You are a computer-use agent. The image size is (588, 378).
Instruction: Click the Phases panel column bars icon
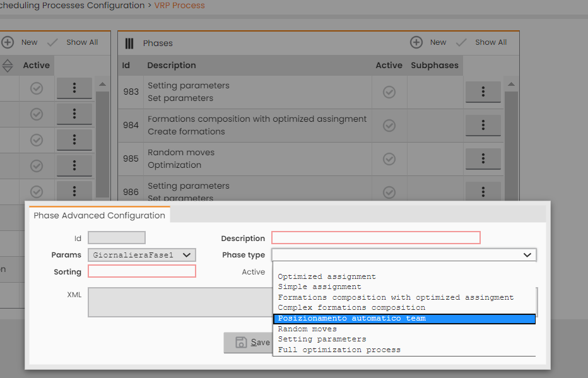129,44
